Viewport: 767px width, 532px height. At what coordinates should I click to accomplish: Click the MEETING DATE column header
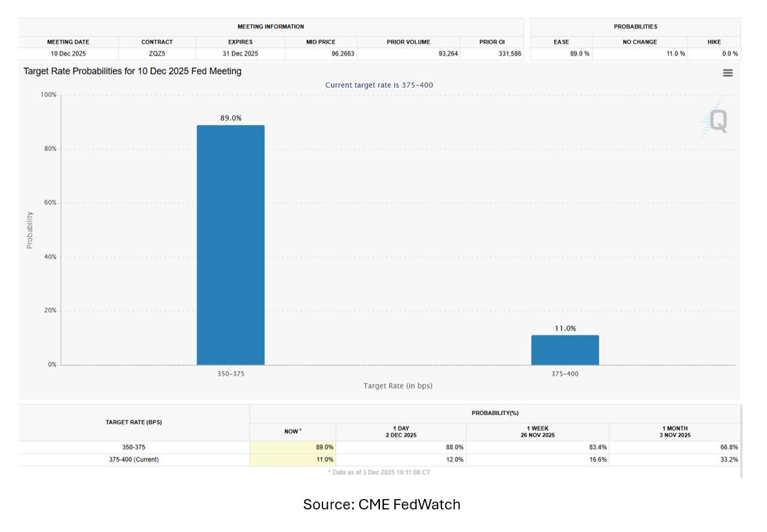(x=68, y=42)
